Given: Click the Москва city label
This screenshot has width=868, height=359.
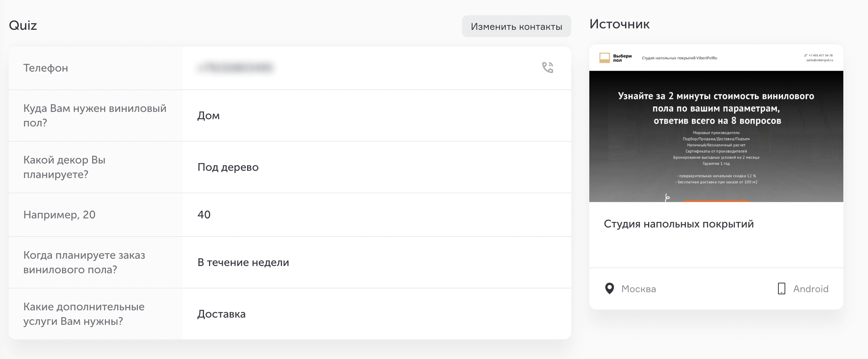Looking at the screenshot, I should (x=639, y=289).
